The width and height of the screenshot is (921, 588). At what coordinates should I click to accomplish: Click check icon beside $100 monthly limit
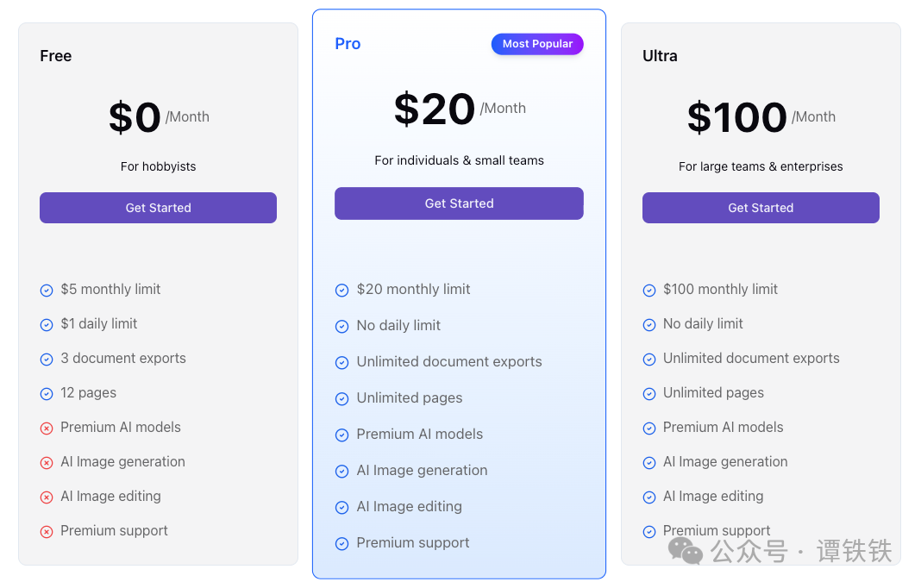pos(649,291)
